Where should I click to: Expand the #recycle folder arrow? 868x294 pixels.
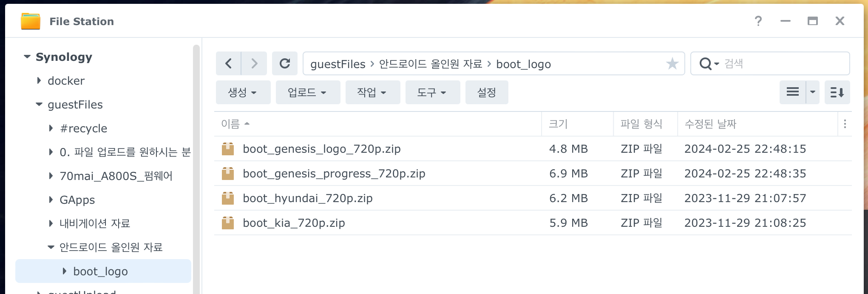[51, 128]
